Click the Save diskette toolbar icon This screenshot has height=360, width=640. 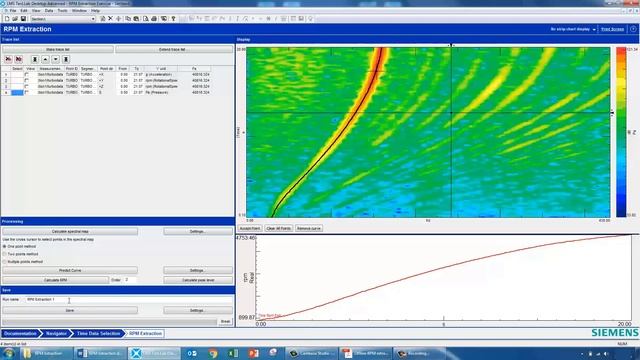tap(23, 19)
